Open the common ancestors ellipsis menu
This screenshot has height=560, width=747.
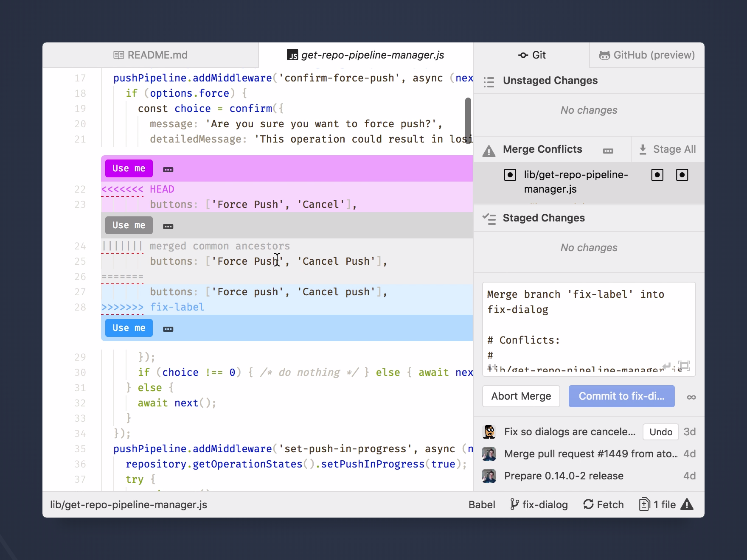coord(168,226)
